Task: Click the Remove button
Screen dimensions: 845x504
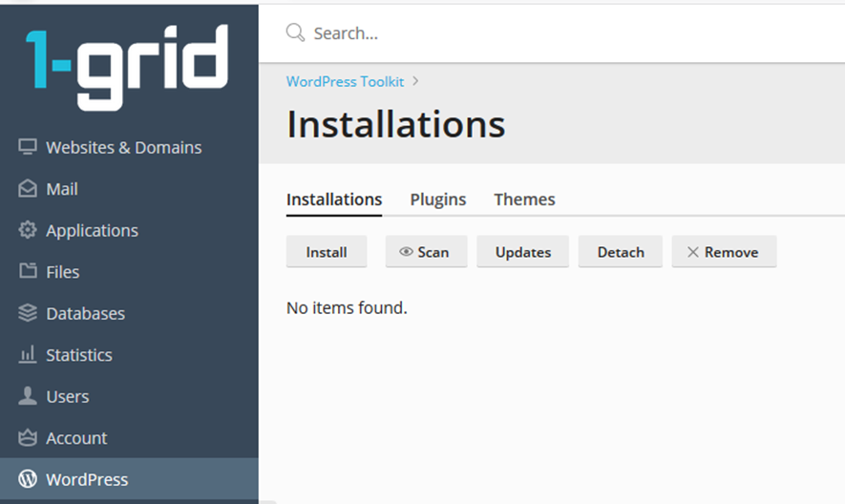Action: point(724,252)
